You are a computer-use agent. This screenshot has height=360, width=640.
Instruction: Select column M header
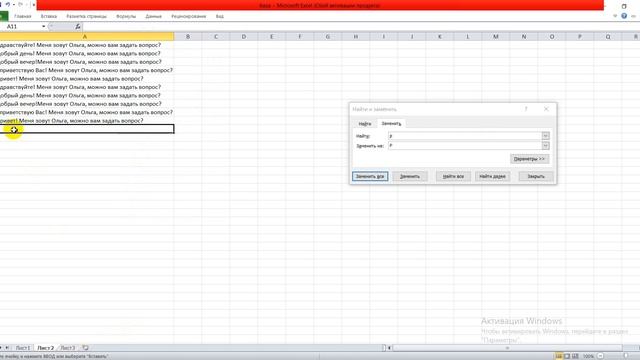[496, 37]
